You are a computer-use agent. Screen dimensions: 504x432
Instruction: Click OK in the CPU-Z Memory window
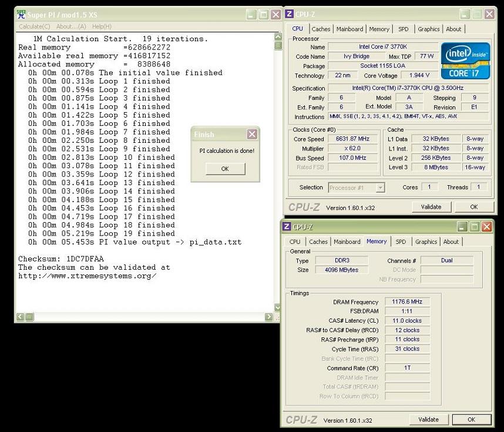(x=472, y=420)
